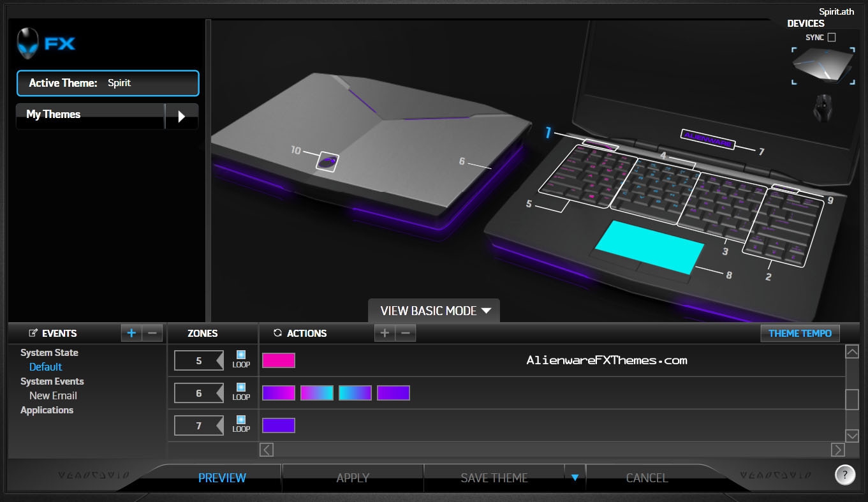Click the Cancel button
The image size is (868, 502).
click(x=647, y=478)
